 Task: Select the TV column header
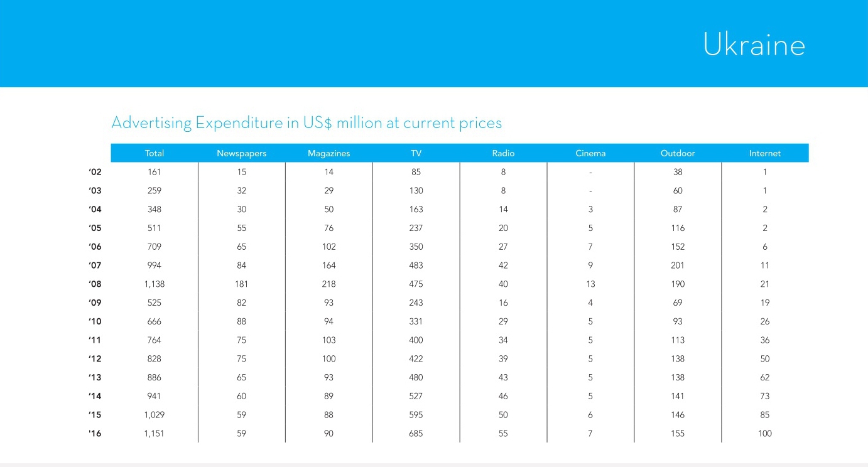pyautogui.click(x=416, y=153)
